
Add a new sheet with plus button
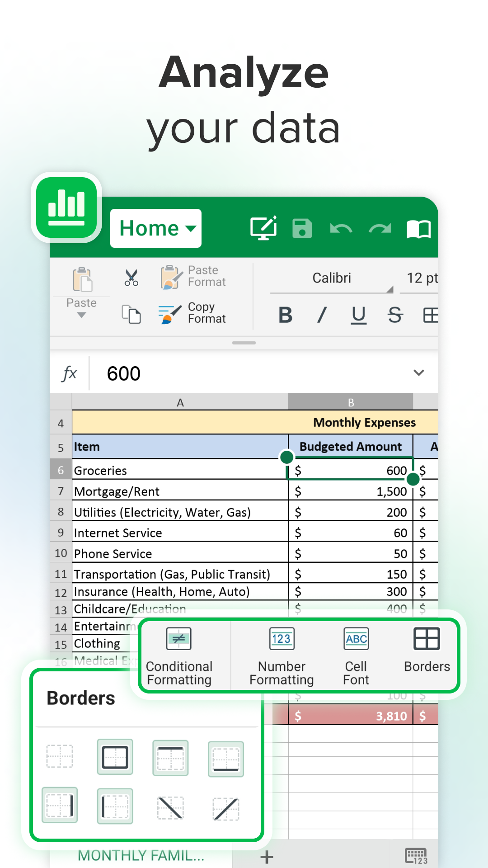[x=267, y=857]
